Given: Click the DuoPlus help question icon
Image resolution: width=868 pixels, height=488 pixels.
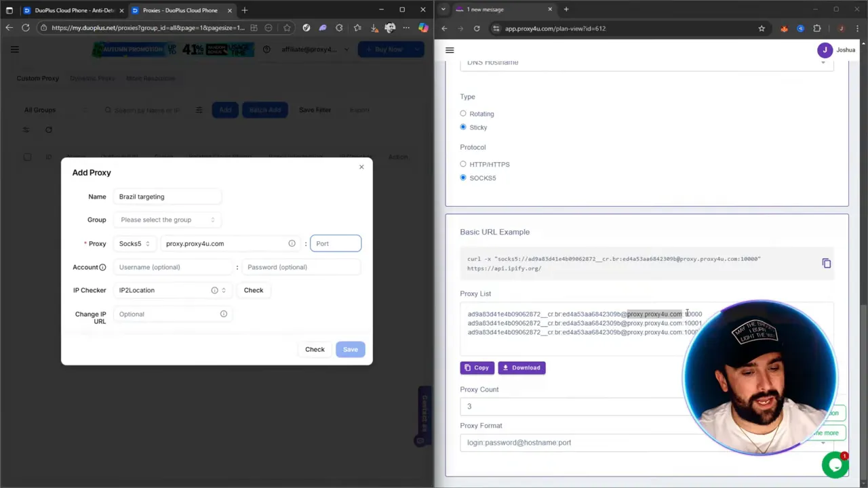Looking at the screenshot, I should click(267, 49).
